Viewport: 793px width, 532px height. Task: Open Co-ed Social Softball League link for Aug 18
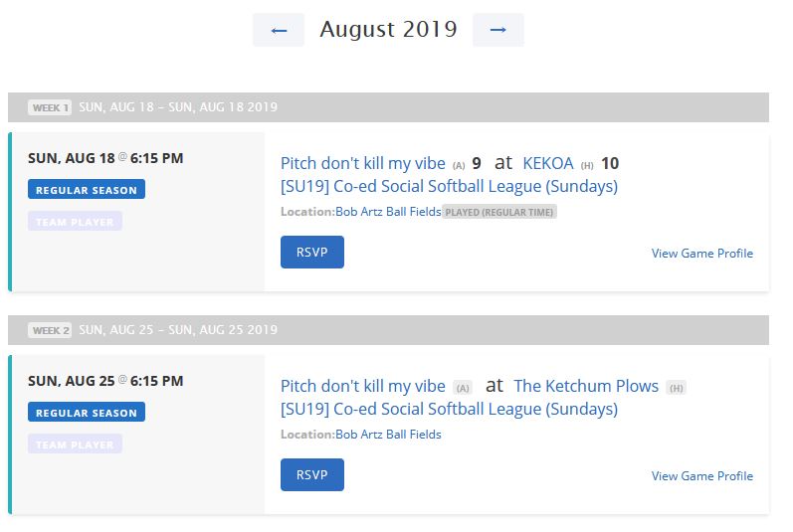[449, 186]
